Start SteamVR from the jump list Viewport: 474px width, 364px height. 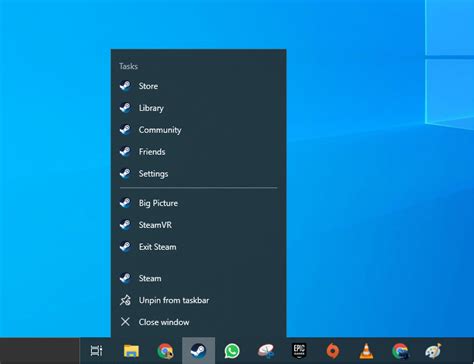pos(198,225)
